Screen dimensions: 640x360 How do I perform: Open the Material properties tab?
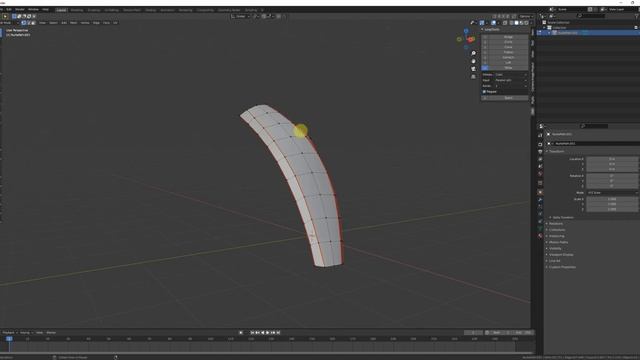540,236
